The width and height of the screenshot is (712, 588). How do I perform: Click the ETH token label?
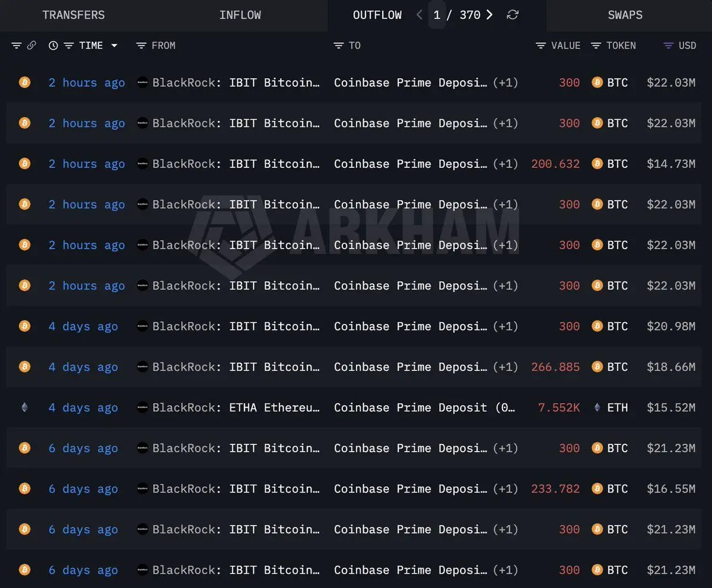pos(618,408)
